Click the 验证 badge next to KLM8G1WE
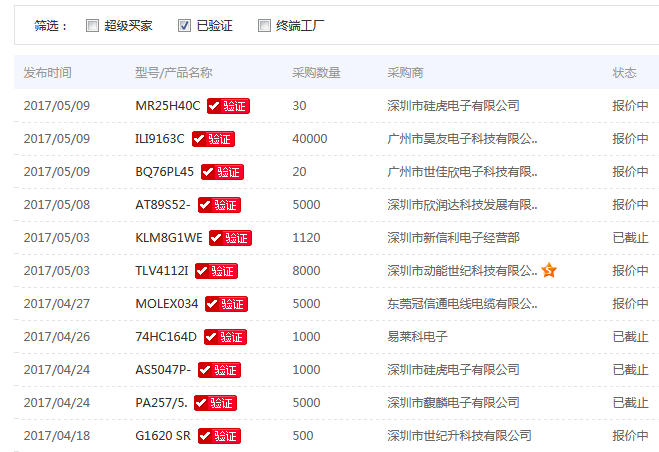This screenshot has width=659, height=452. coord(230,238)
